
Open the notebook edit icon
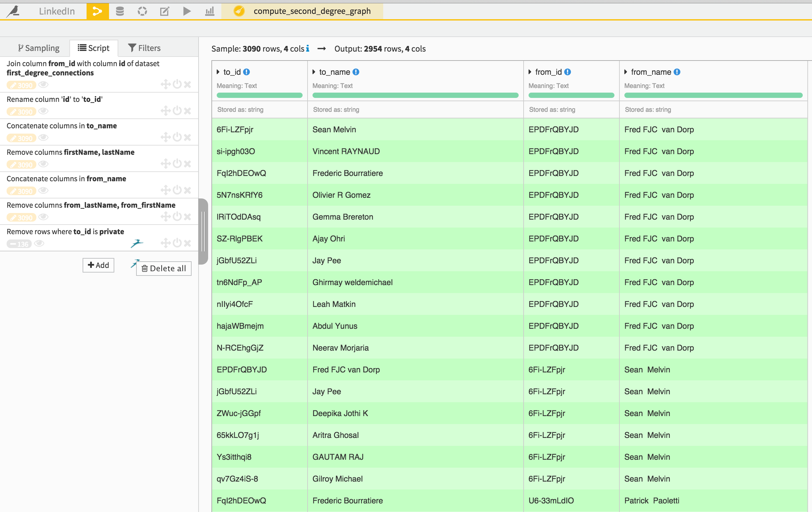point(165,11)
